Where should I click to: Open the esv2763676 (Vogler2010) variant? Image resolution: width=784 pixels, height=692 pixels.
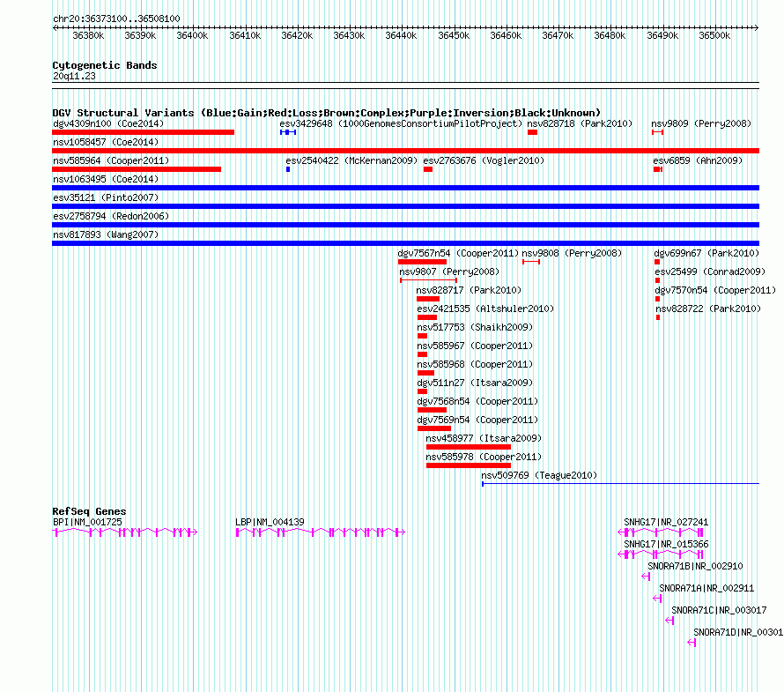[484, 160]
